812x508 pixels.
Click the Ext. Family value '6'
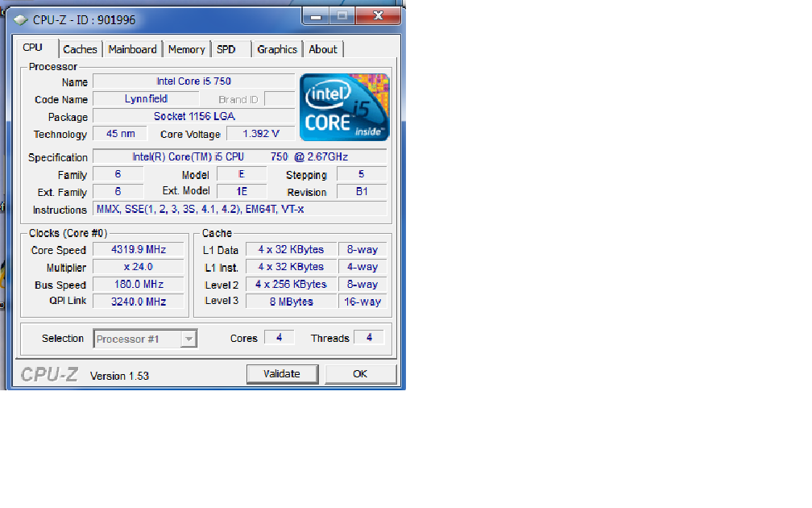pyautogui.click(x=118, y=192)
